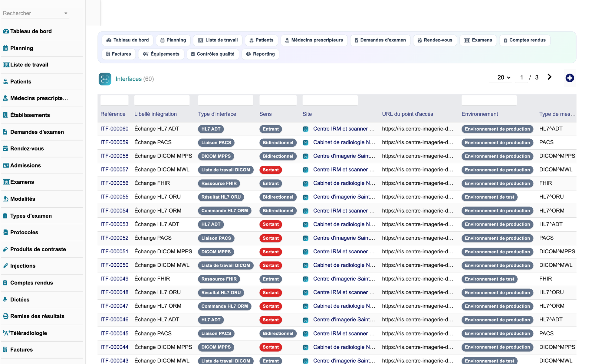Sort by URL du point d'accès column
The image size is (589, 364).
(407, 114)
